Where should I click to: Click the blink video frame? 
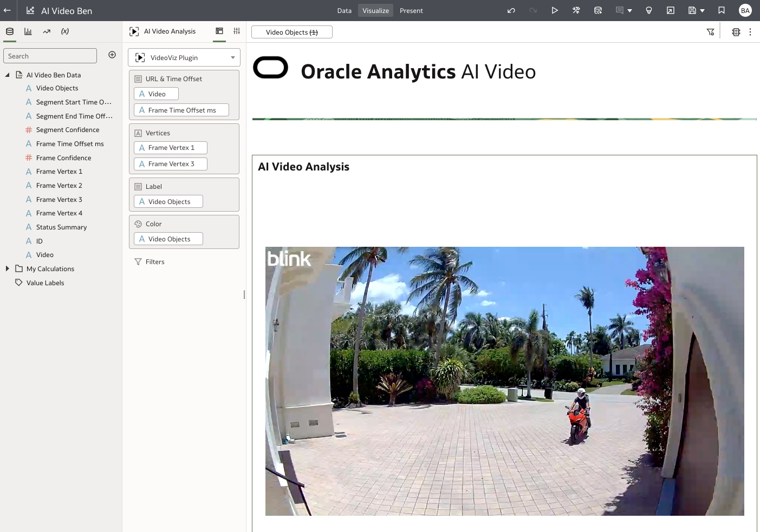(x=504, y=381)
